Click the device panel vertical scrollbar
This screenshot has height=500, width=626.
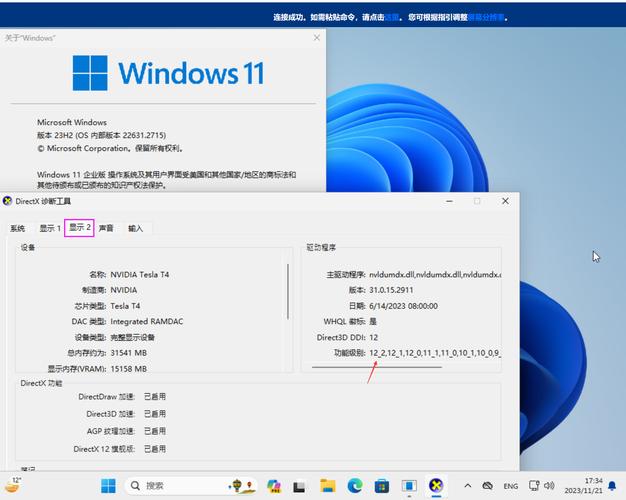point(288,291)
